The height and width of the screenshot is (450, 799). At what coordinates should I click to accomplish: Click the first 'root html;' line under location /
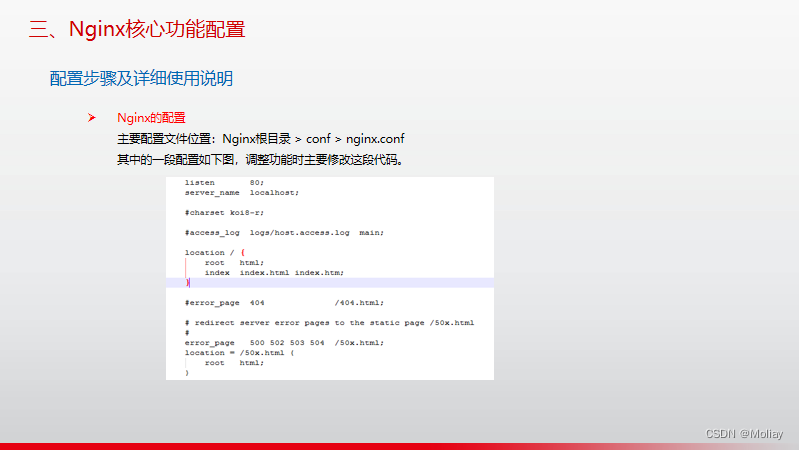coord(234,262)
